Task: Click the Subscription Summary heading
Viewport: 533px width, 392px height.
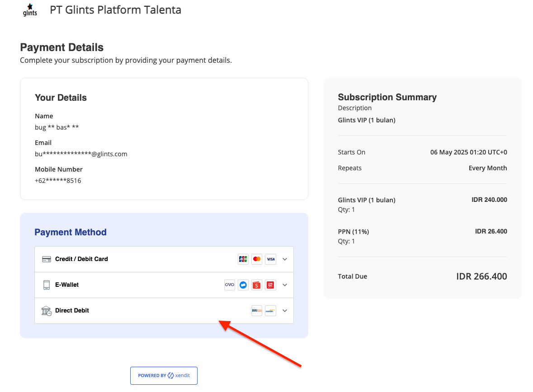Action: [x=387, y=97]
